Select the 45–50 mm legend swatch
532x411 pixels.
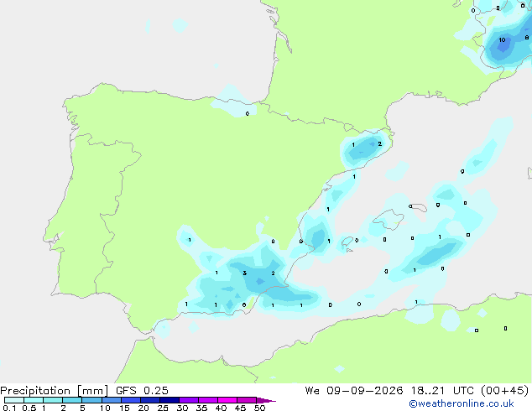pyautogui.click(x=247, y=400)
